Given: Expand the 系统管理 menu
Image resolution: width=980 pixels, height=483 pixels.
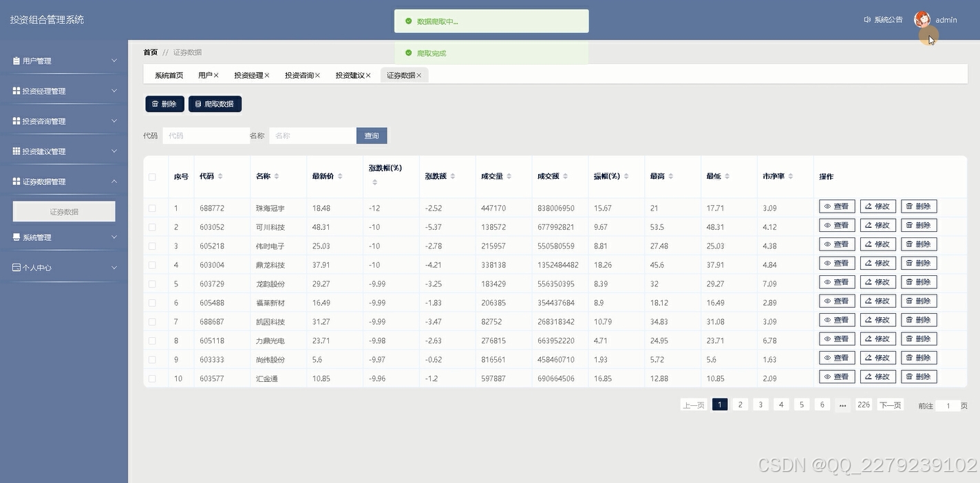Looking at the screenshot, I should (63, 238).
